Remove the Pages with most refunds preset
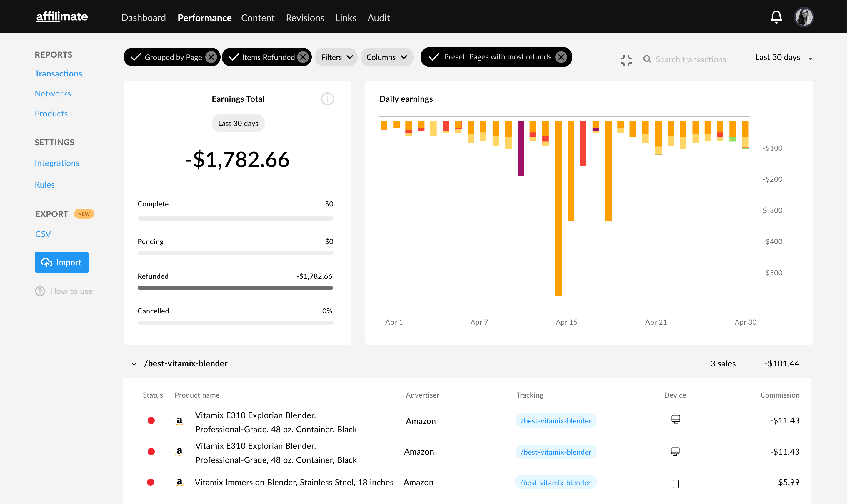The height and width of the screenshot is (504, 847). click(561, 57)
